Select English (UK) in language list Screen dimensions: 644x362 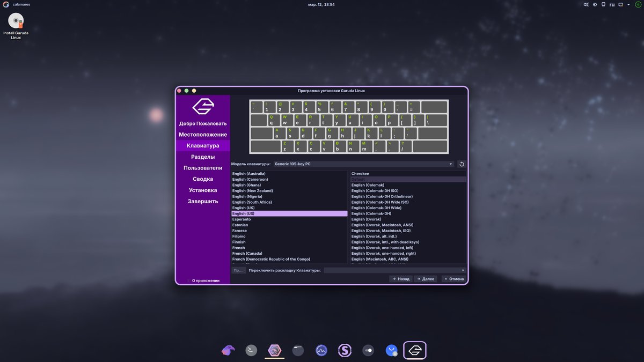pyautogui.click(x=244, y=208)
